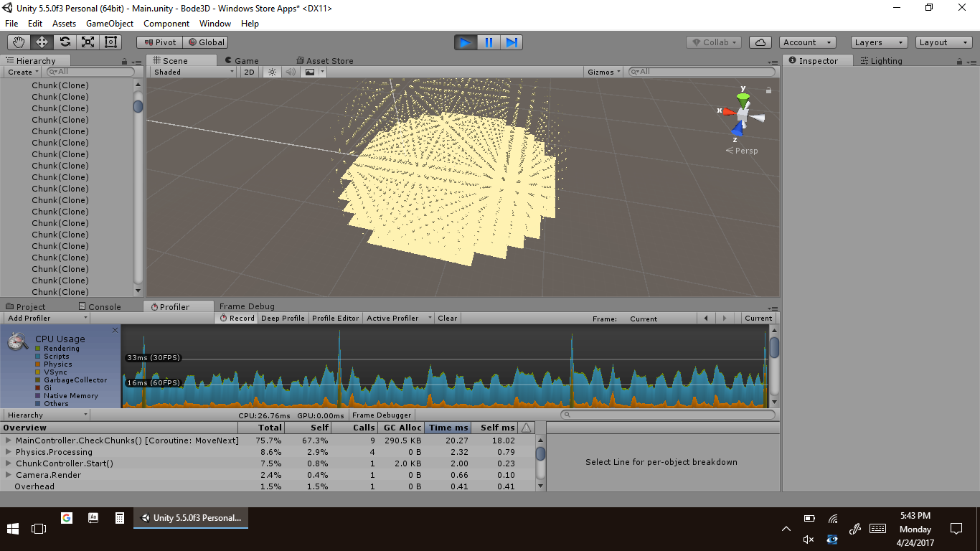Select the Move tool
Viewport: 980px width, 551px height.
coord(42,42)
